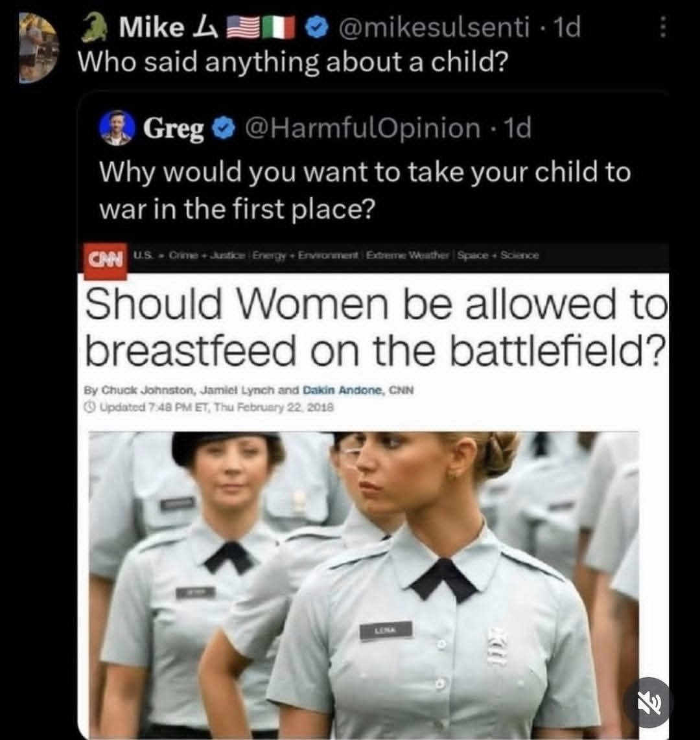Click the Italian flag emoji in name
The width and height of the screenshot is (700, 740).
pyautogui.click(x=279, y=27)
